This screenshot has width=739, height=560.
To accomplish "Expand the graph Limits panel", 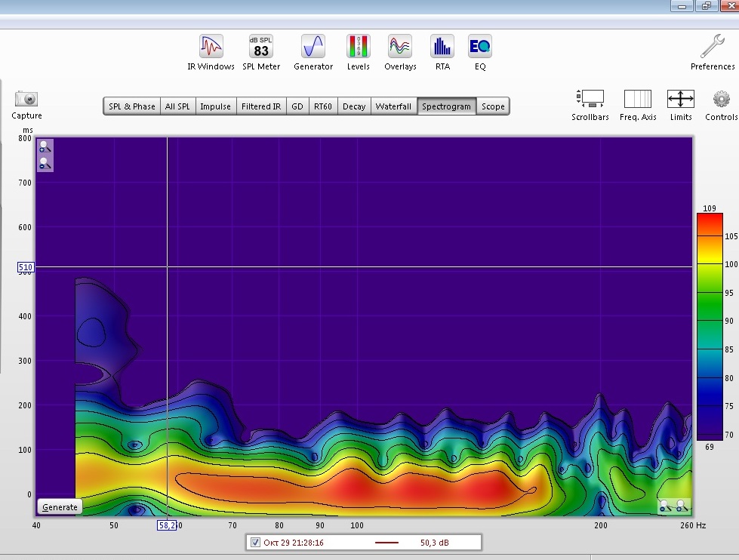I will tap(680, 99).
